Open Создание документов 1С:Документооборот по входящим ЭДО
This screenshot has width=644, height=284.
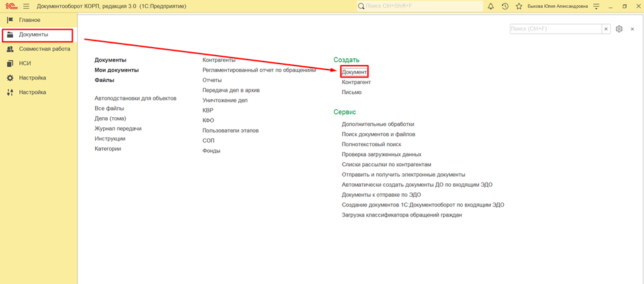423,205
